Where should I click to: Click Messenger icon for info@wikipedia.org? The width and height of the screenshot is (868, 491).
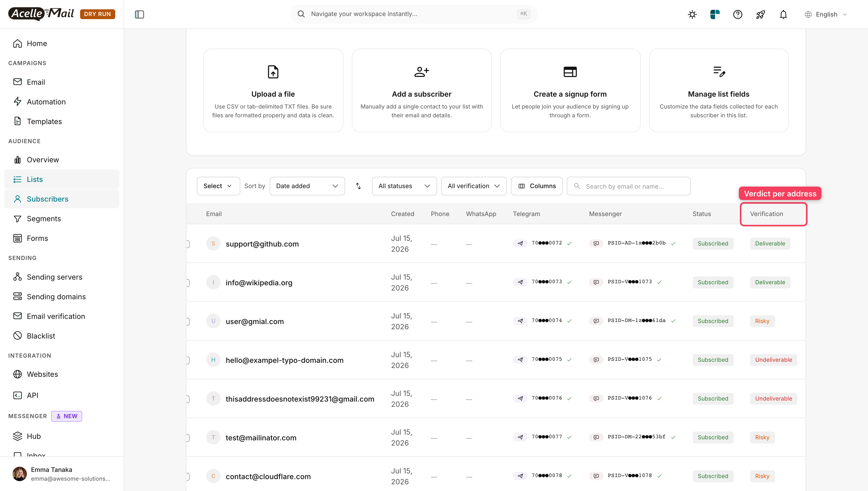(596, 282)
